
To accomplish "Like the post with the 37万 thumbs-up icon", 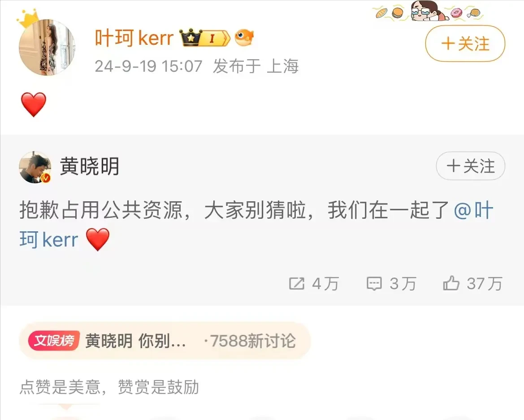I will pos(472,283).
